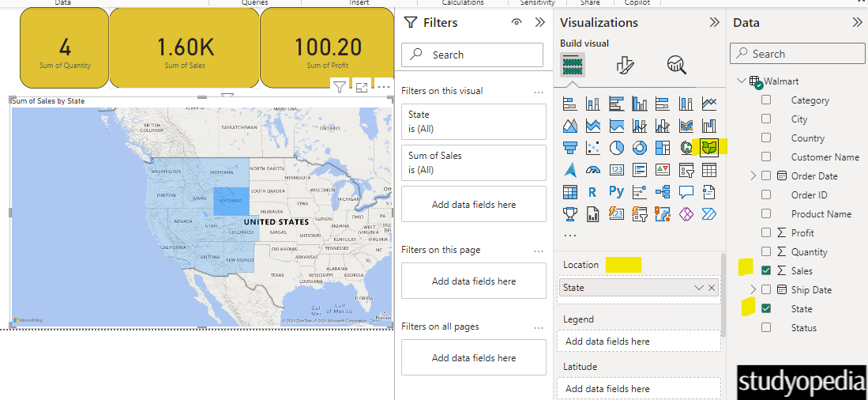The width and height of the screenshot is (868, 400).
Task: Select the Key influencers visual
Action: click(x=640, y=191)
